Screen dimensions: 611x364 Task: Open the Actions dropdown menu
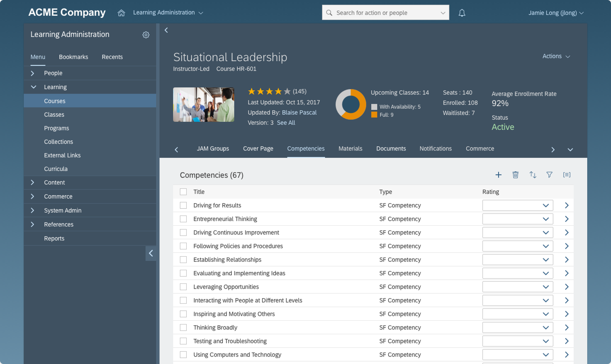pos(556,56)
